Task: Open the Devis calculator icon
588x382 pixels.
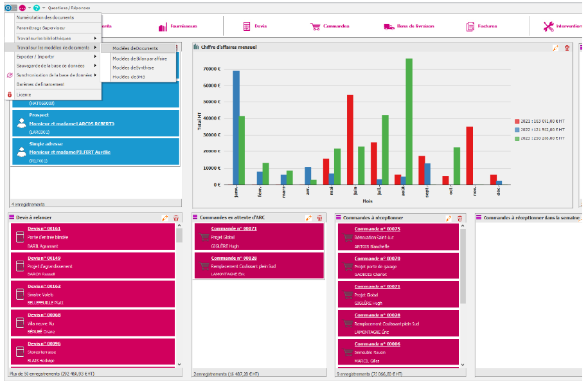Action: 247,26
